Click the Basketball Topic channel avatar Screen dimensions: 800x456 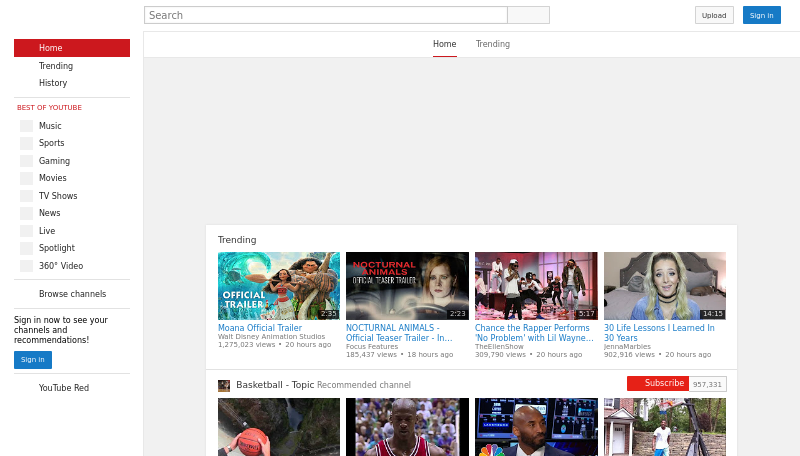click(x=224, y=386)
